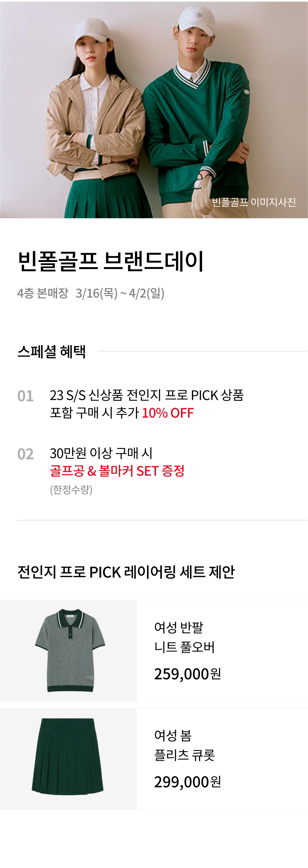308x868 pixels.
Task: Click the Beanpole Golf models hero image
Action: click(x=154, y=110)
